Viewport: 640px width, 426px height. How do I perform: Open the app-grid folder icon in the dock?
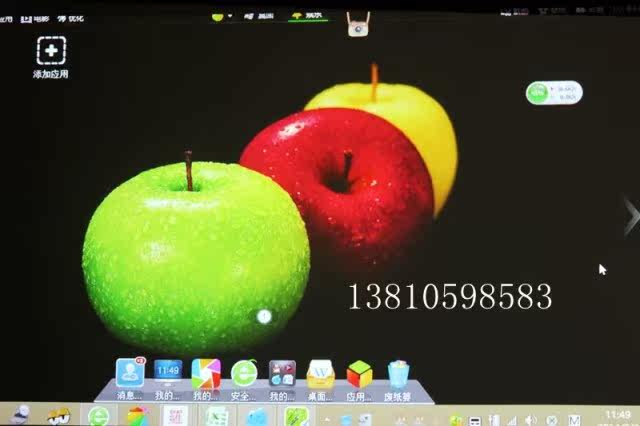tap(282, 373)
